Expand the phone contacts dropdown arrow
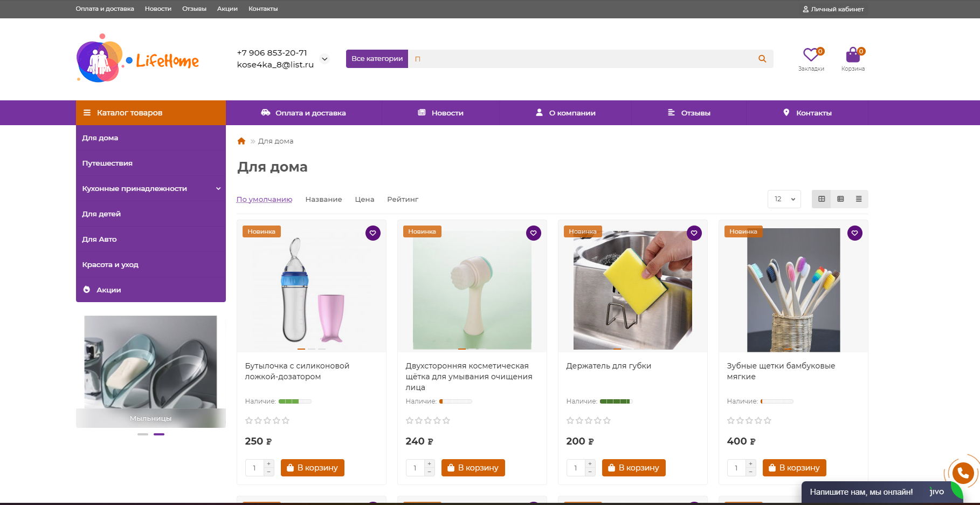Image resolution: width=980 pixels, height=505 pixels. click(325, 59)
